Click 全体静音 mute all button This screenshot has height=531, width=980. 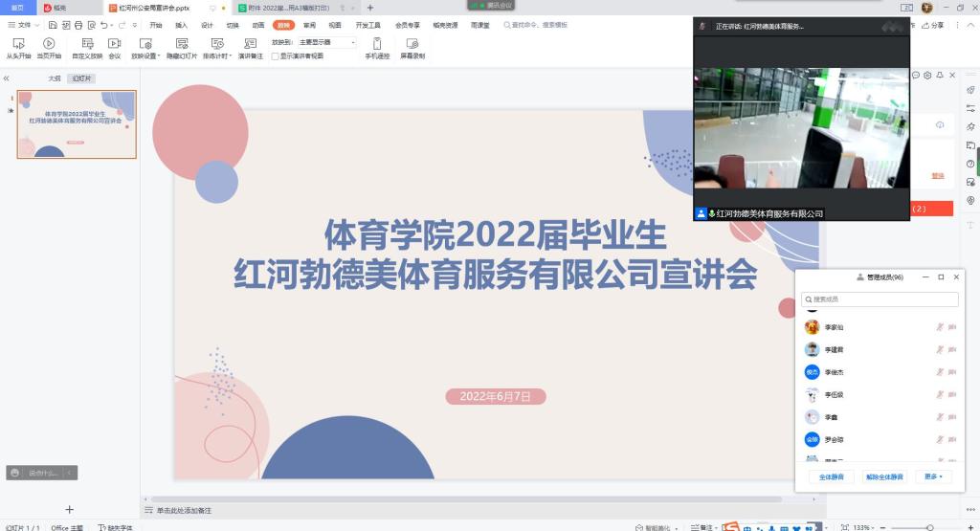click(832, 476)
